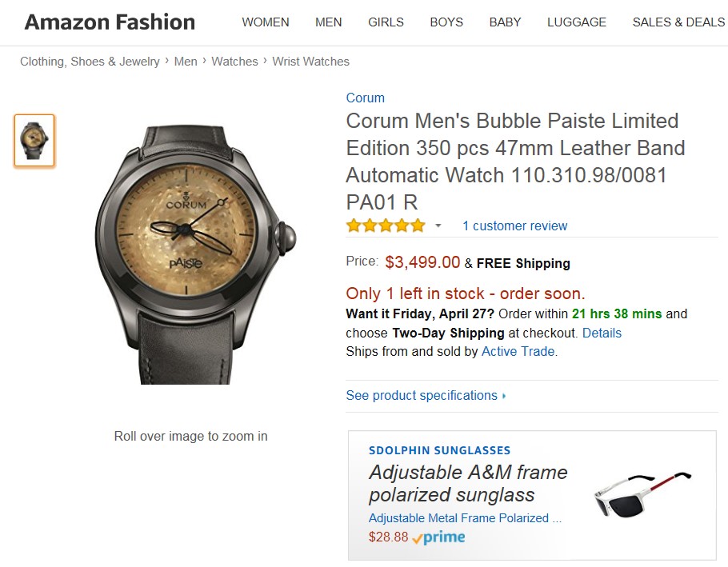728x567 pixels.
Task: Open SALES & DEALS
Action: (x=678, y=22)
